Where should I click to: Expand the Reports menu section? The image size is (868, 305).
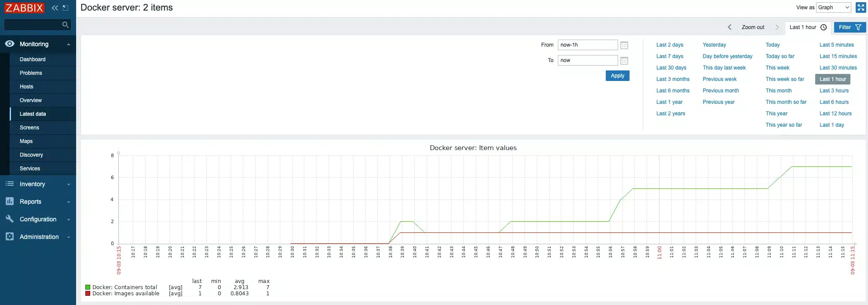[69, 202]
